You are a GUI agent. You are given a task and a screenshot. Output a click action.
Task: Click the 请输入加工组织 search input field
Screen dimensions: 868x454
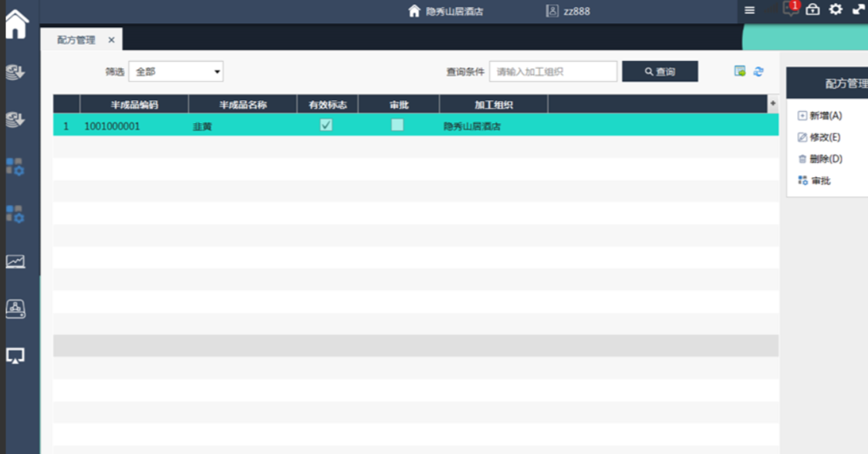click(552, 72)
